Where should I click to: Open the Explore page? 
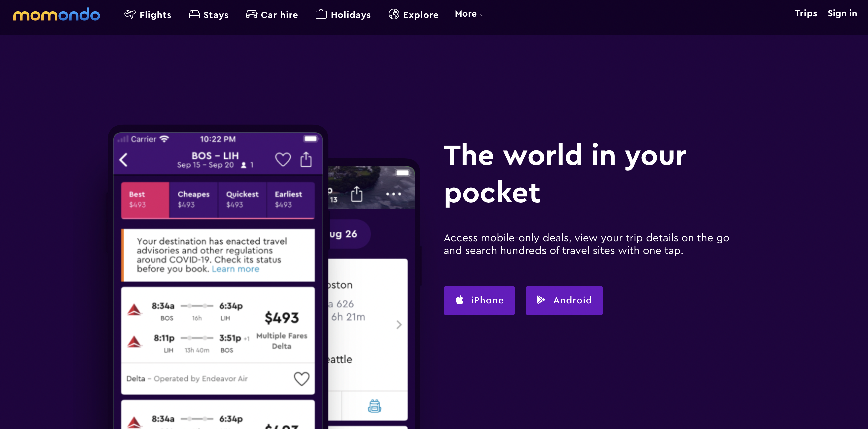coord(413,14)
